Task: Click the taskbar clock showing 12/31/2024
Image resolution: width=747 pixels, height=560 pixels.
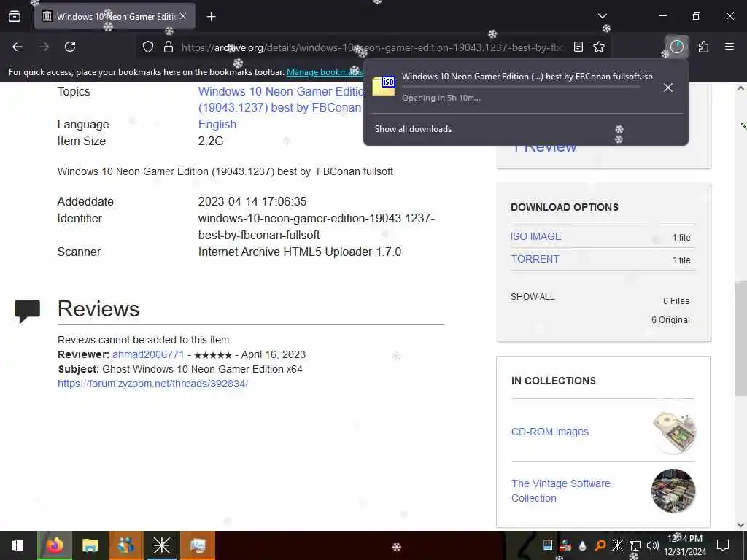Action: tap(685, 545)
